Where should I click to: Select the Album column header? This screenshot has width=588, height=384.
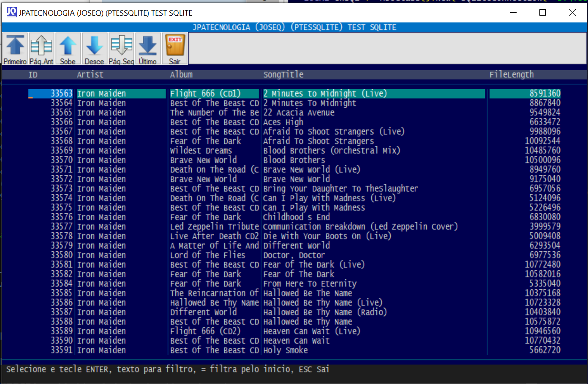181,75
